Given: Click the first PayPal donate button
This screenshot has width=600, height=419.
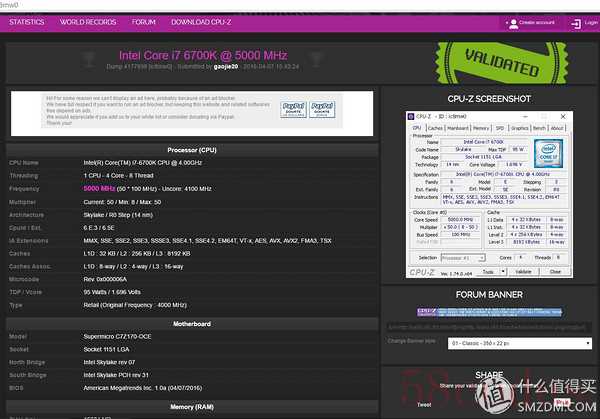Looking at the screenshot, I should click(293, 106).
